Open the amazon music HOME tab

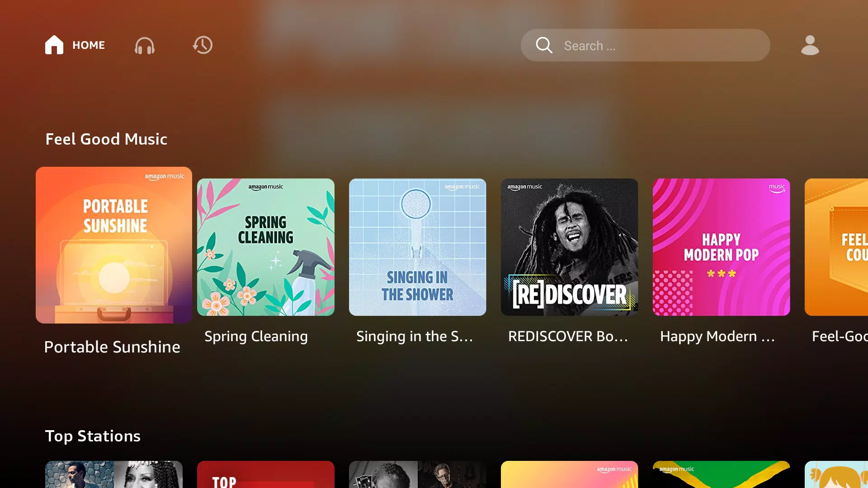coord(75,45)
